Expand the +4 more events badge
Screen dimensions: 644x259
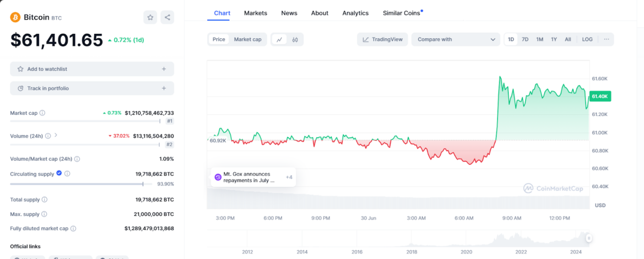click(289, 177)
